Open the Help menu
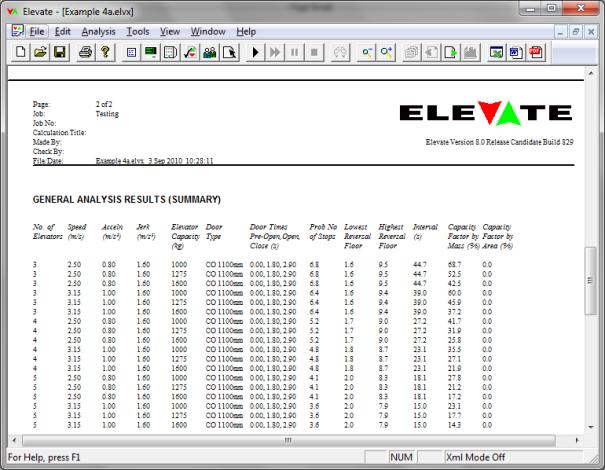This screenshot has height=470, width=605. [246, 31]
